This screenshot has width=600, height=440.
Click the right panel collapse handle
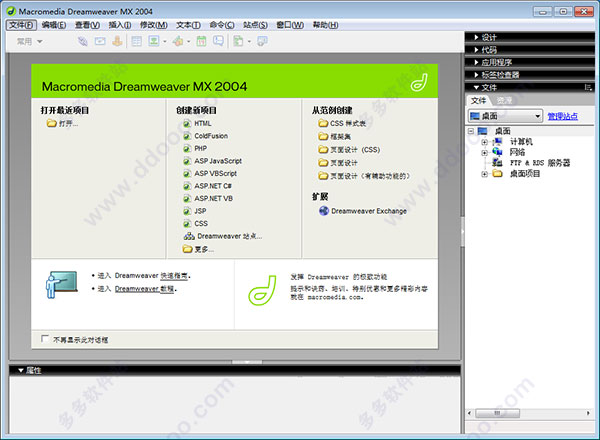[x=462, y=231]
